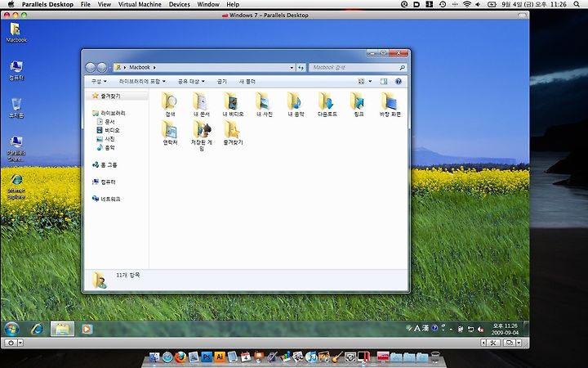This screenshot has width=588, height=368.
Task: Click the 새 폴더 toolbar button
Action: coord(247,81)
